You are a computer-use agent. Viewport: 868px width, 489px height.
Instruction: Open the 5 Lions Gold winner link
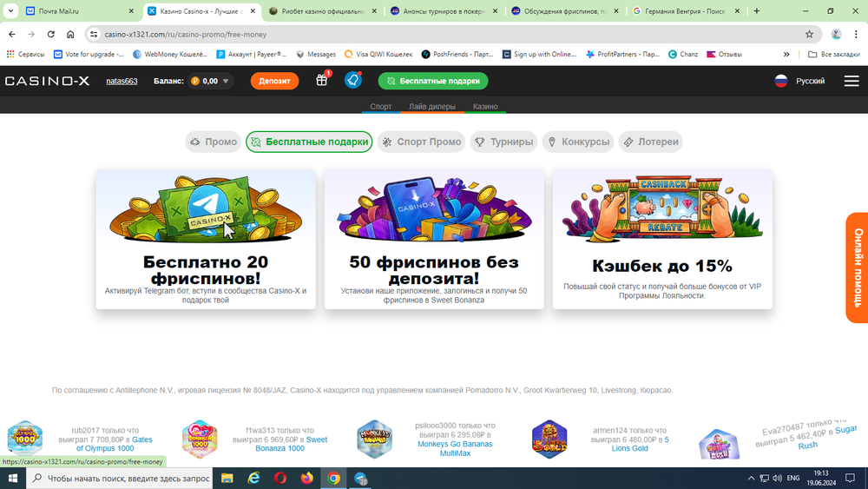pos(641,444)
